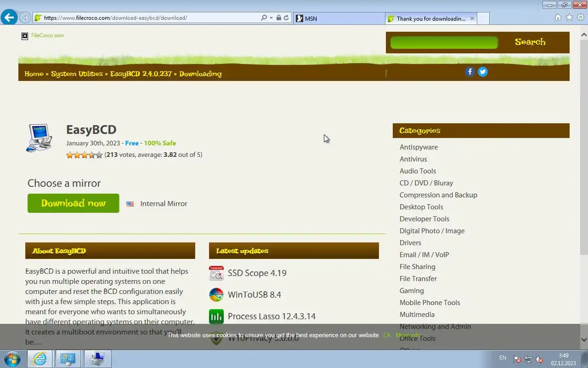Viewport: 588px width, 368px height.
Task: Click the star rating for EasyBCD
Action: tap(85, 155)
